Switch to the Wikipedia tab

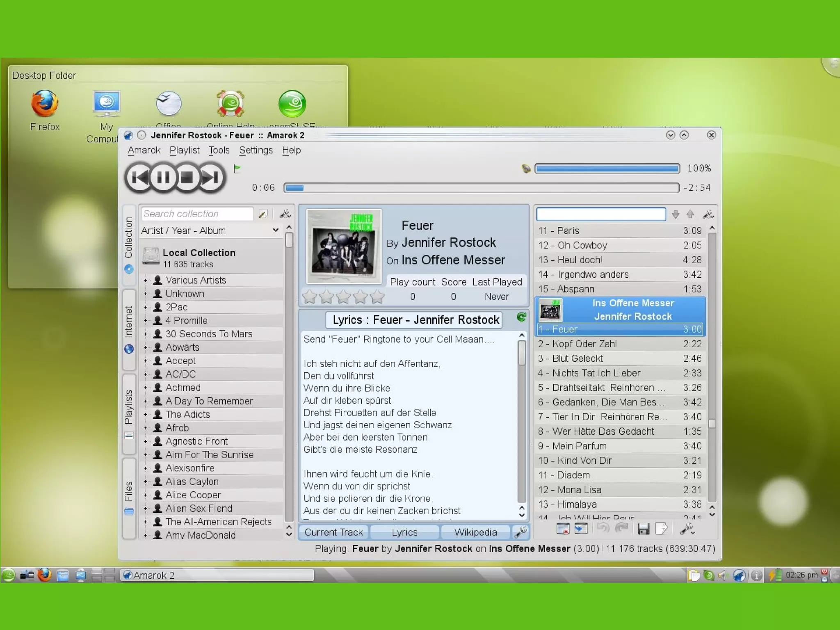coord(475,532)
